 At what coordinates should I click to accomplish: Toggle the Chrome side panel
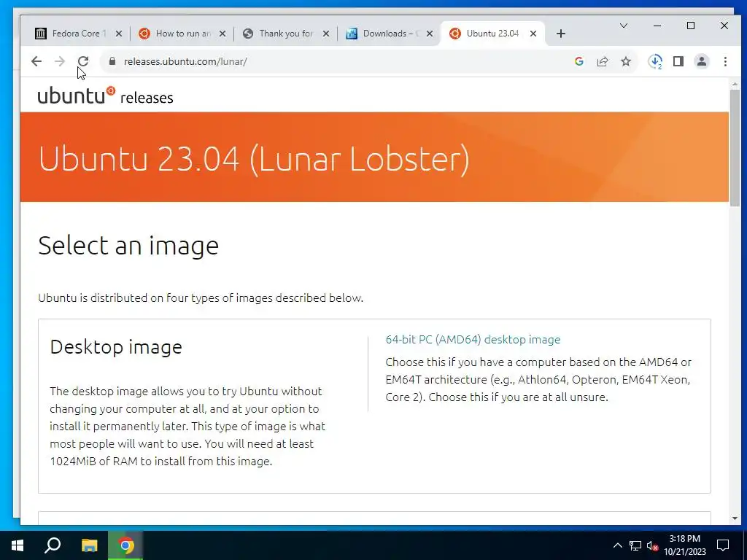[x=678, y=61]
